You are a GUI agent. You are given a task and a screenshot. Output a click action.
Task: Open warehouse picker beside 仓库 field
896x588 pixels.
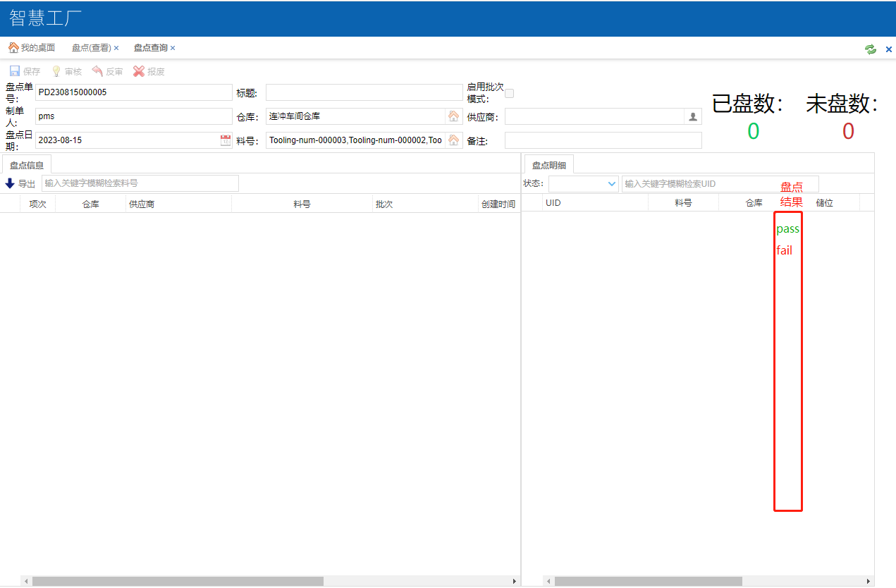453,116
